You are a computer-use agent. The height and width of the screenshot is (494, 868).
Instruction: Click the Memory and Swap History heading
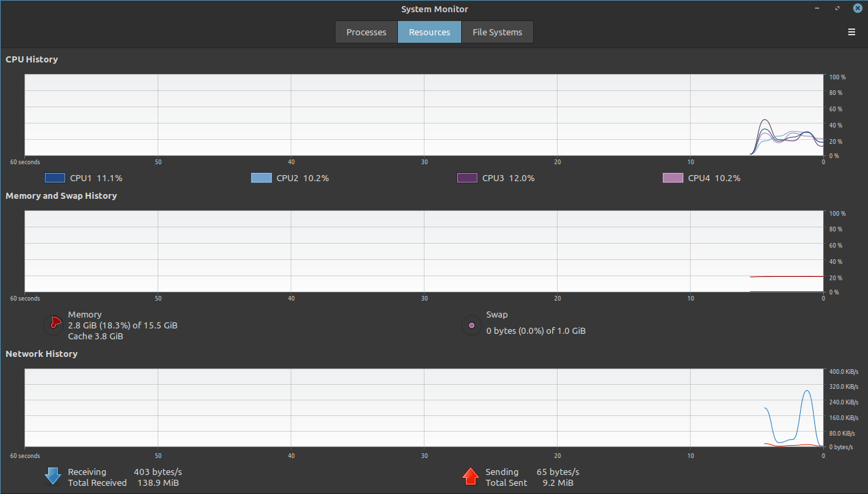(61, 195)
